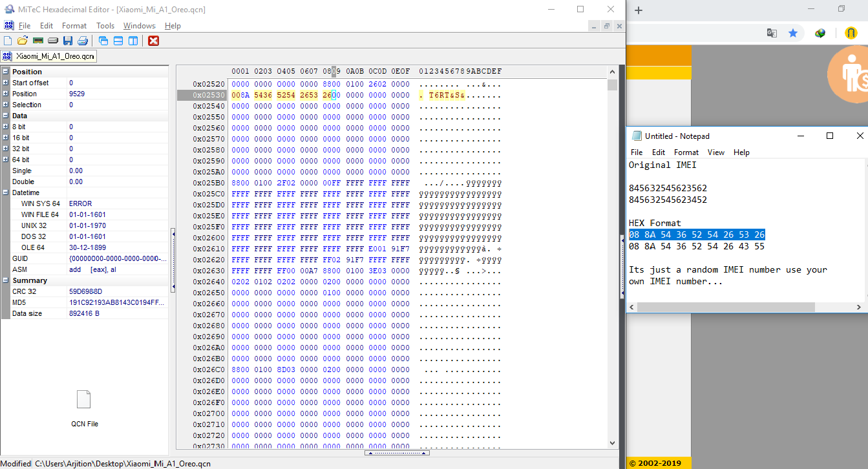Open the File menu in hex editor
Viewport: 868px width, 469px height.
tap(25, 26)
